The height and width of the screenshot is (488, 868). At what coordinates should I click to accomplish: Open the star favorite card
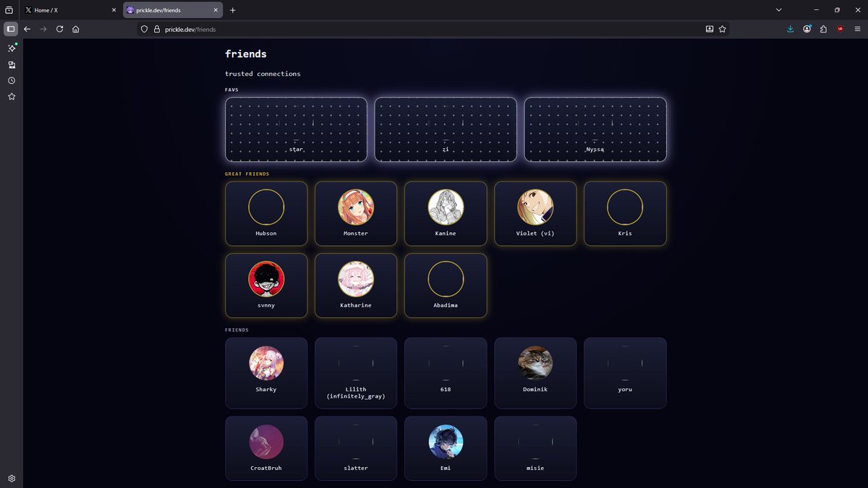tap(296, 129)
